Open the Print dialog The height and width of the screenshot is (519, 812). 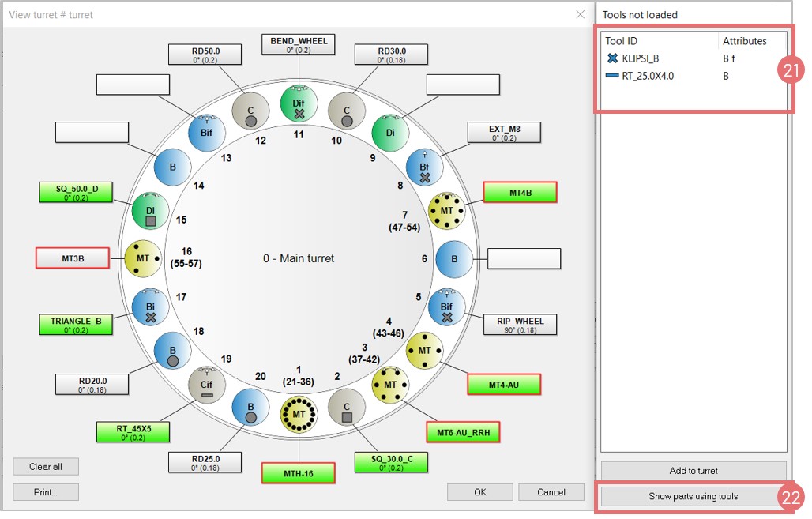(46, 492)
